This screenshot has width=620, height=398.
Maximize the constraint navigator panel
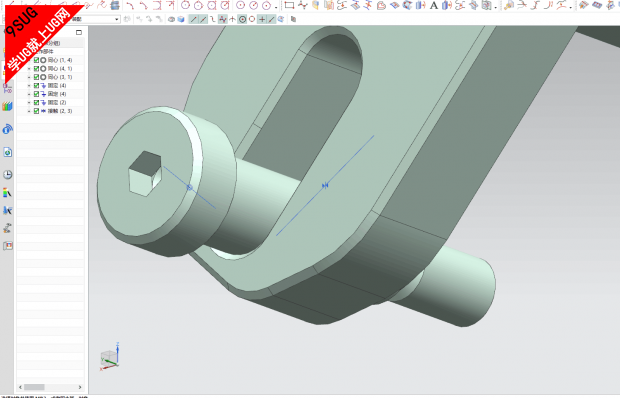pos(79,32)
